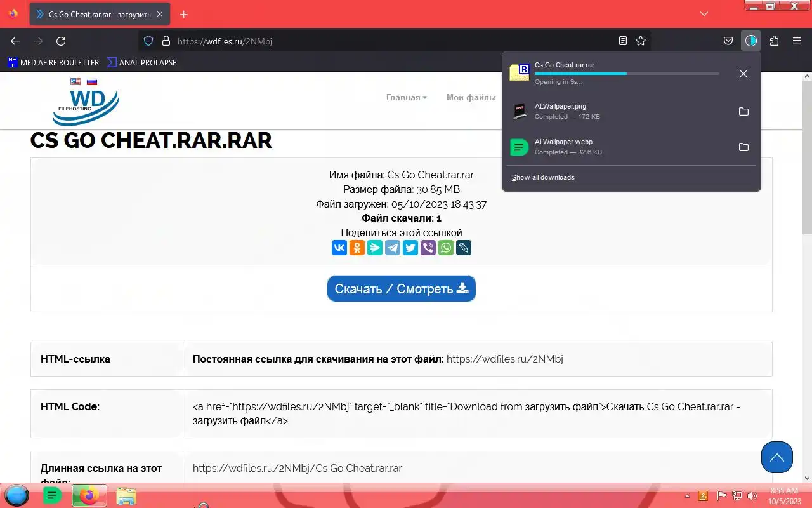The image size is (812, 508).
Task: Open Firefox application hamburger menu
Action: coord(797,41)
